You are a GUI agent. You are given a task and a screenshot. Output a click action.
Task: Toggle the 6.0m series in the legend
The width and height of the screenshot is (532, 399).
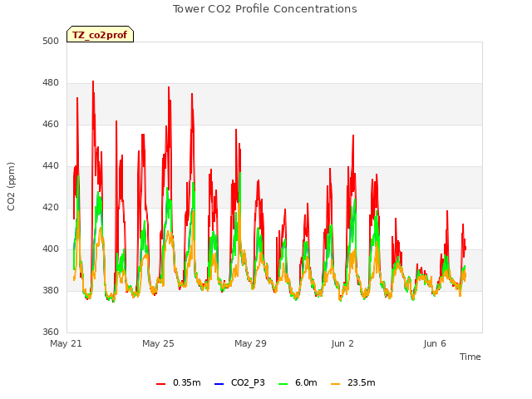pos(298,382)
